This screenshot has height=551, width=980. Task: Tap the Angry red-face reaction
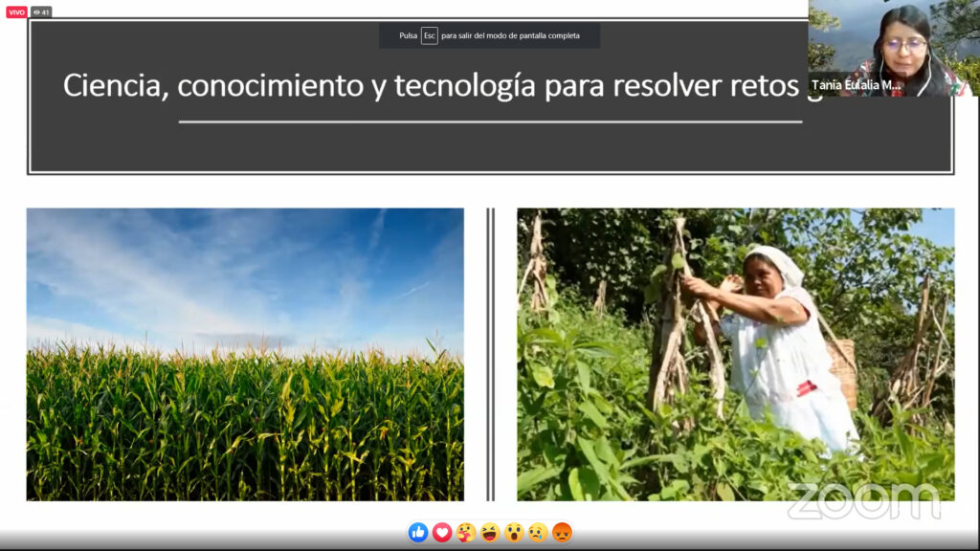(562, 533)
